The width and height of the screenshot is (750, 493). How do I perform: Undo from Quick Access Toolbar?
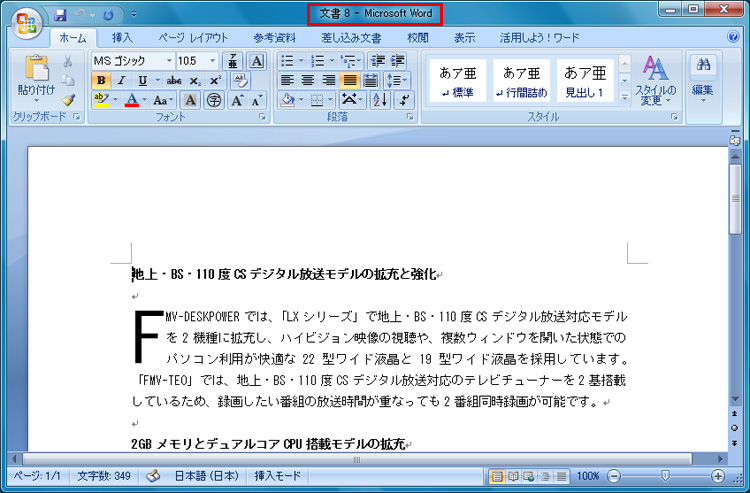(79, 15)
